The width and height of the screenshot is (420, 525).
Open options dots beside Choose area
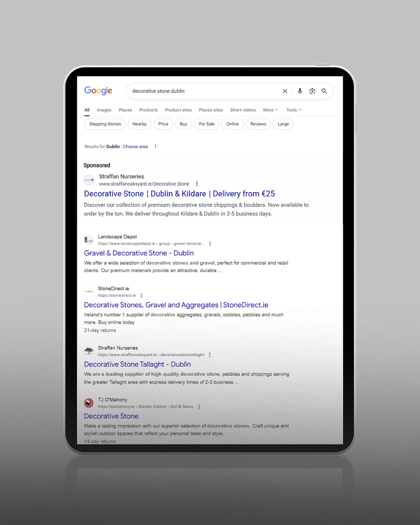156,147
